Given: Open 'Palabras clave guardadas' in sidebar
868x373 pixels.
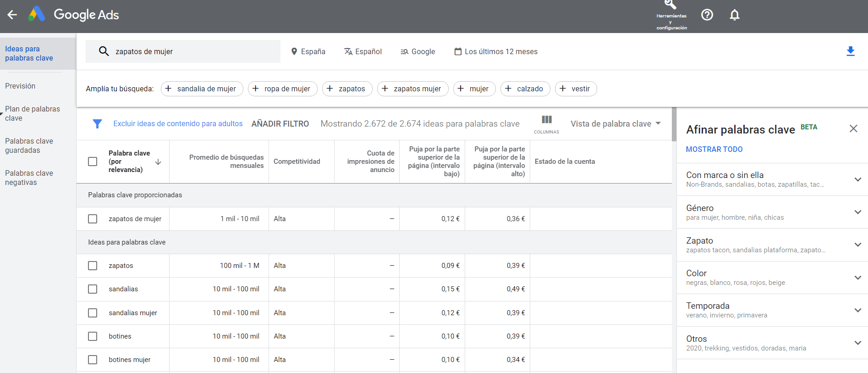Looking at the screenshot, I should coord(29,145).
